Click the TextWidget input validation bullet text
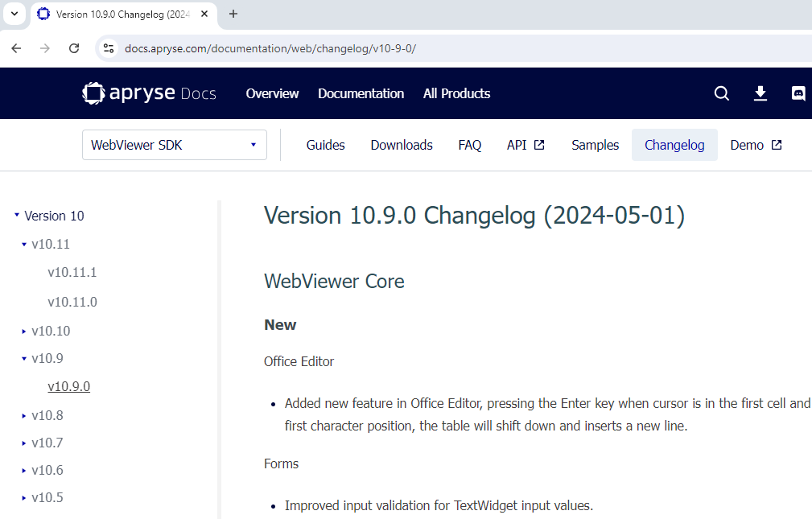The image size is (812, 519). 439,505
